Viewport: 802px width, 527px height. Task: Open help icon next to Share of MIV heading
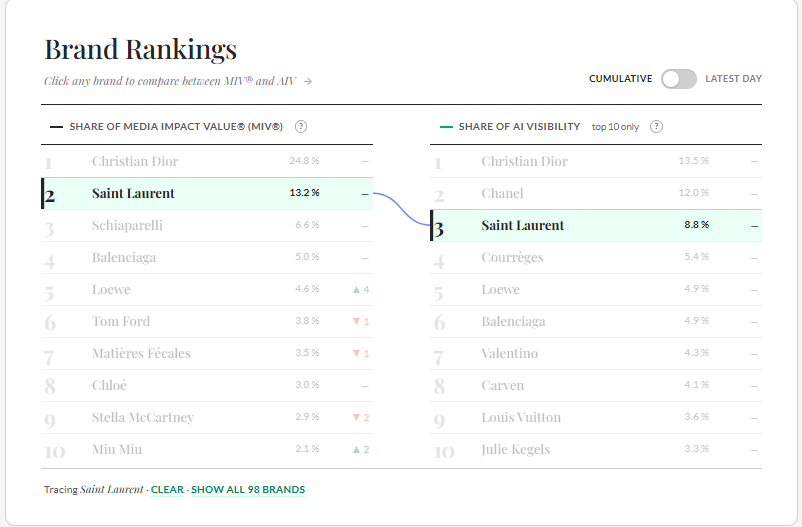click(301, 126)
